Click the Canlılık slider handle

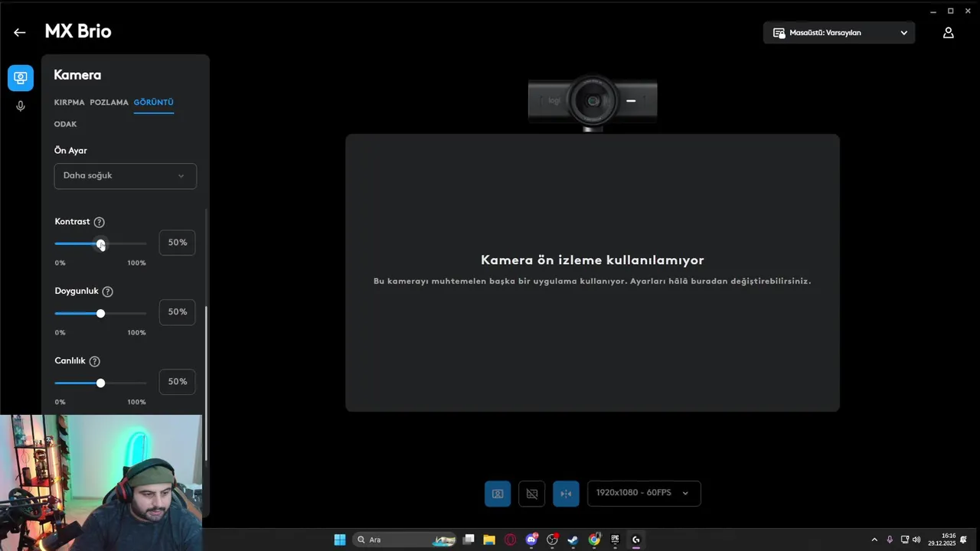tap(100, 383)
